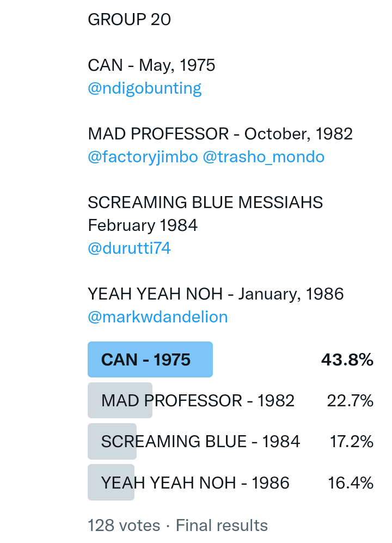The image size is (392, 543).
Task: Click the Final results label
Action: click(x=222, y=526)
